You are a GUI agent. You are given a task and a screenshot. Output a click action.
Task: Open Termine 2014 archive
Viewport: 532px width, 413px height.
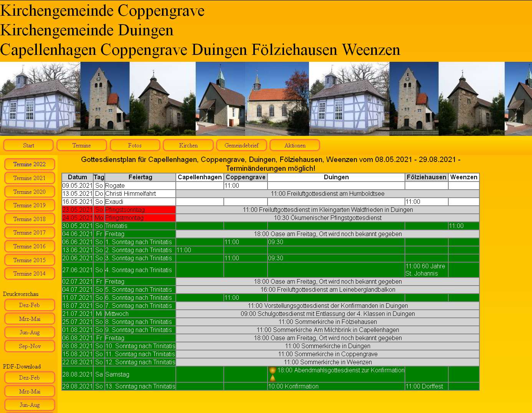click(x=30, y=273)
